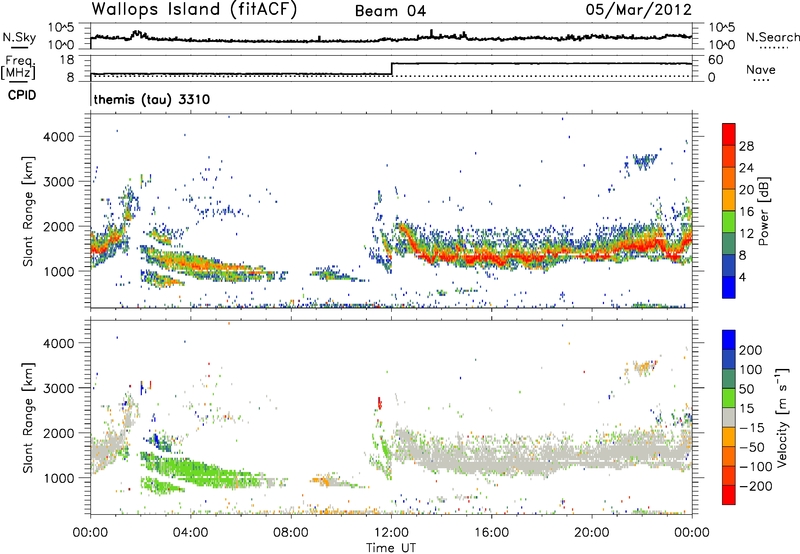Click the dark blue top Velocity color bar segment

point(729,340)
